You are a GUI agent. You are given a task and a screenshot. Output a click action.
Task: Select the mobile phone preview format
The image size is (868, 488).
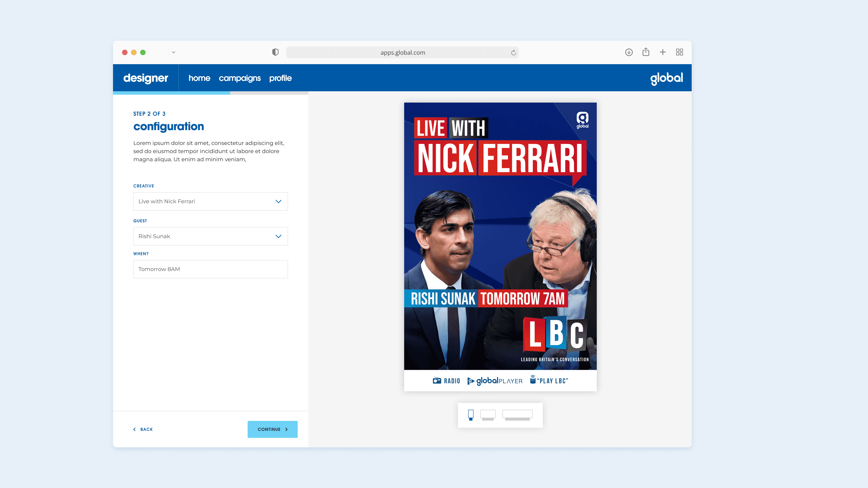[x=471, y=415]
